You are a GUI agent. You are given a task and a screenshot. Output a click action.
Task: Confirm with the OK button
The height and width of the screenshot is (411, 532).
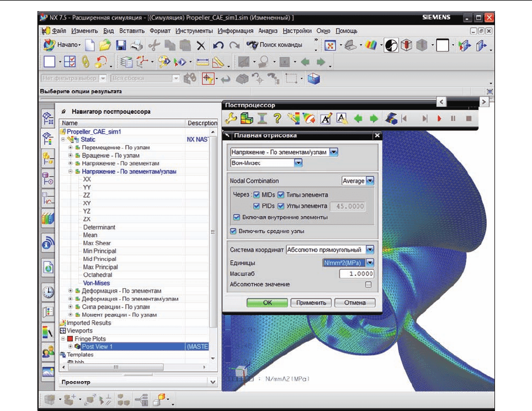coord(267,303)
